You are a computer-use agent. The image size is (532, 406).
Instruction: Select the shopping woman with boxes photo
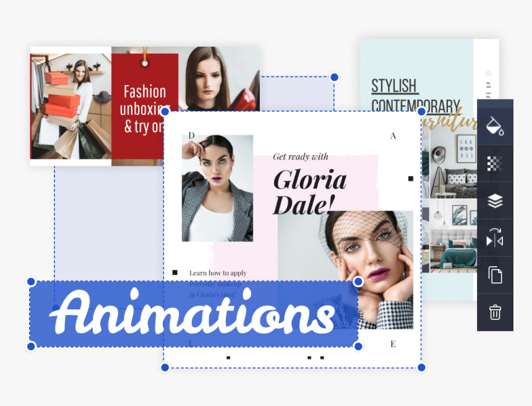pos(71,106)
